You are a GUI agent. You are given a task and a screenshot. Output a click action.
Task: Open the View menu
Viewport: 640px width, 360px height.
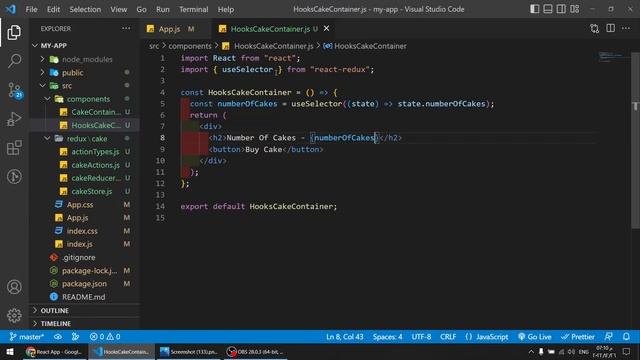coord(118,9)
